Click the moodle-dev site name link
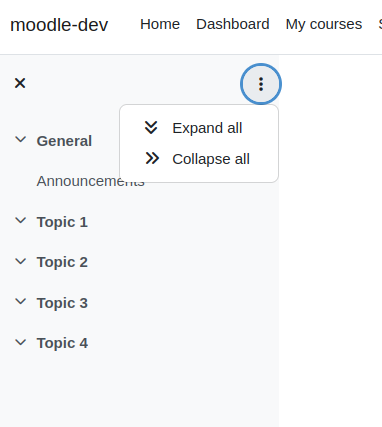The image size is (382, 427). tap(59, 25)
